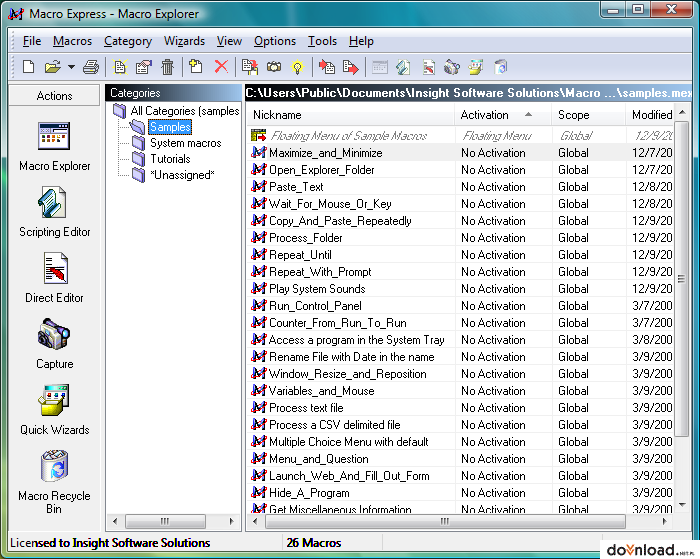The width and height of the screenshot is (700, 559).
Task: Click the Open file folder icon
Action: coord(53,67)
